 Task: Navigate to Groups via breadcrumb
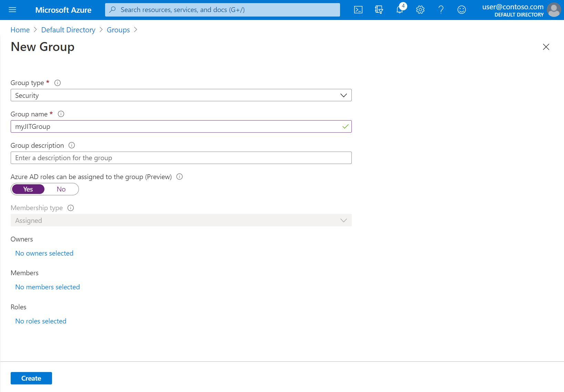(x=118, y=30)
